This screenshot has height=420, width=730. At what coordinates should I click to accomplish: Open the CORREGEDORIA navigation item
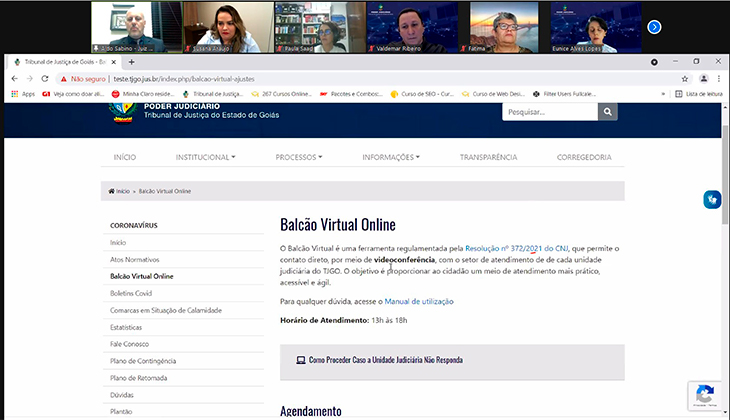[x=584, y=157]
